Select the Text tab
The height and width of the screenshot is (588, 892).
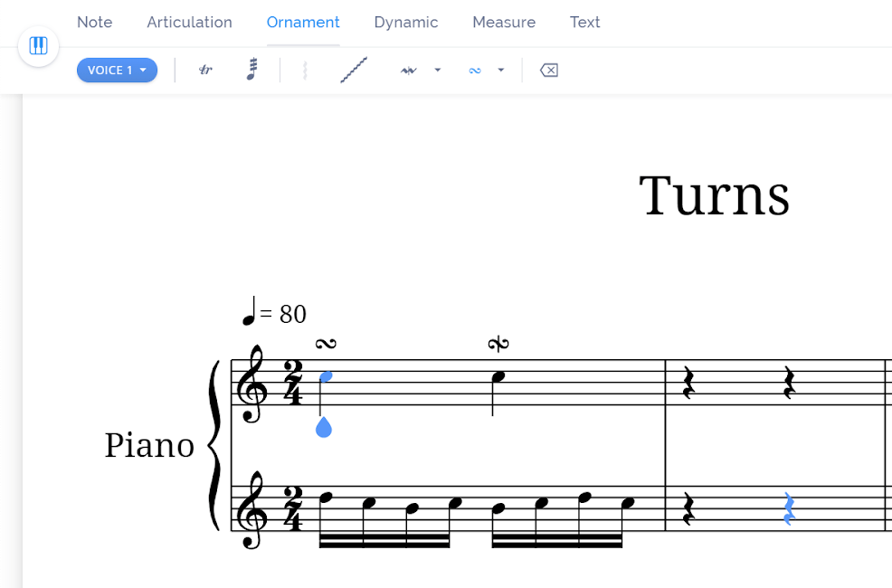(584, 22)
